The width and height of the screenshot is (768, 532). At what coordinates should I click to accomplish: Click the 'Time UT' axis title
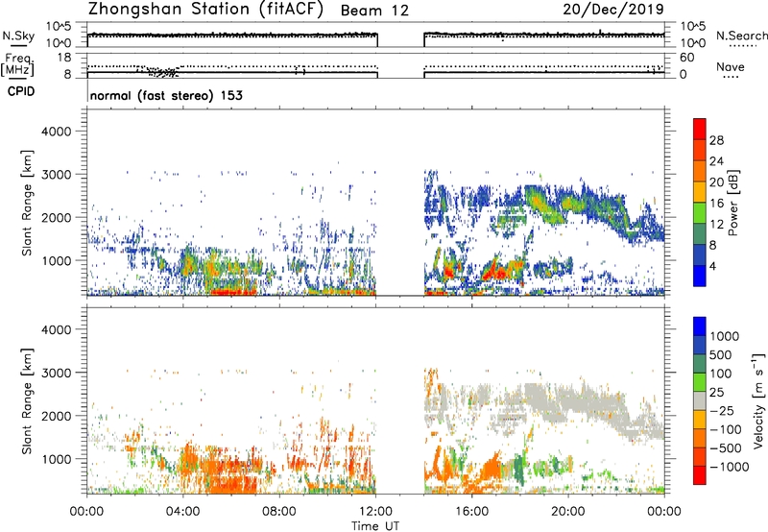[x=375, y=526]
